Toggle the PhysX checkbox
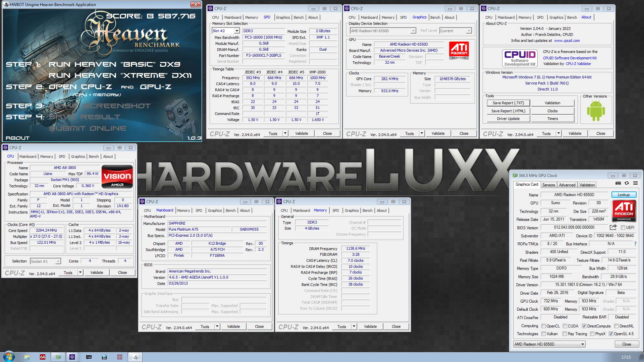The image size is (644, 362). [x=592, y=334]
